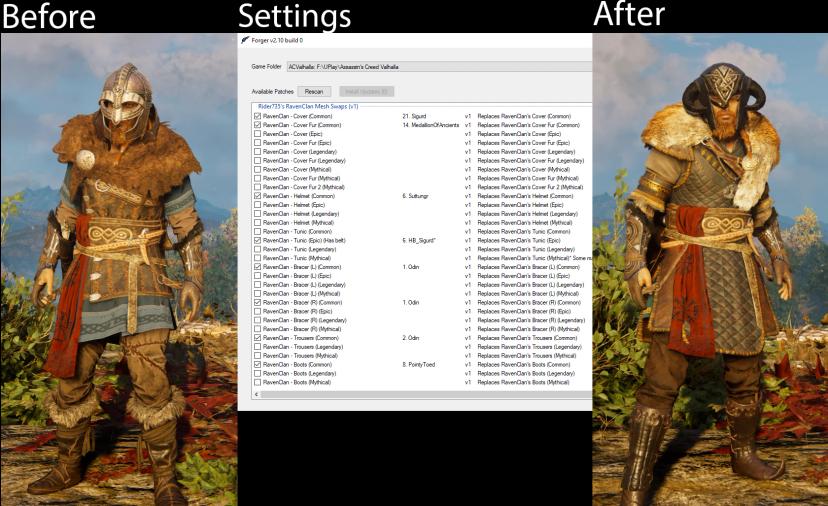
Task: Click the grayed-out Install Updates button
Action: point(368,91)
